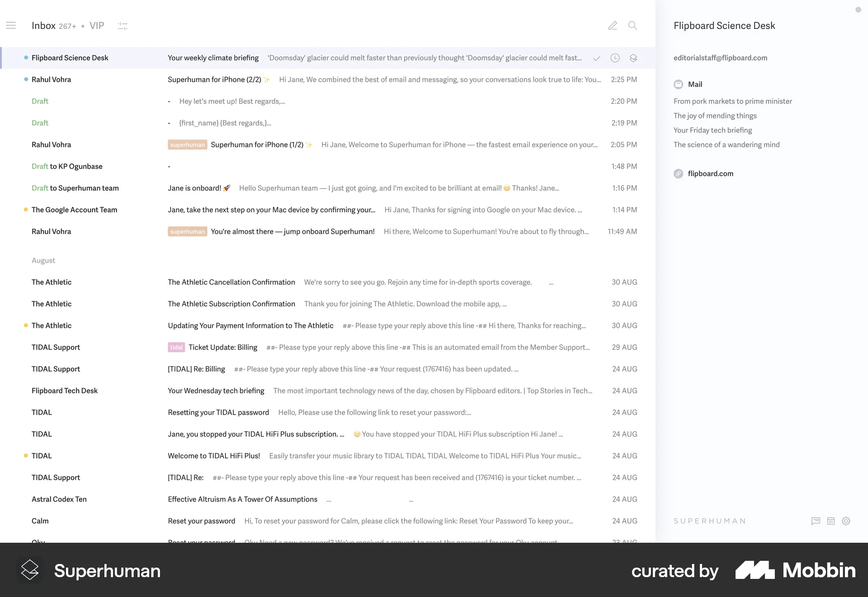Open the calendar icon in the details panel
The image size is (868, 597).
coord(831,521)
